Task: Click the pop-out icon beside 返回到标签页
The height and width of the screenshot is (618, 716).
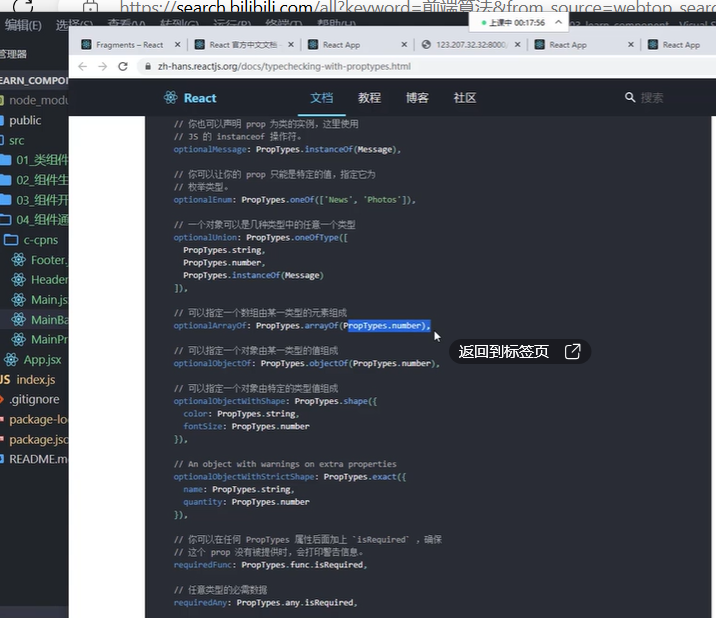Action: (x=573, y=352)
